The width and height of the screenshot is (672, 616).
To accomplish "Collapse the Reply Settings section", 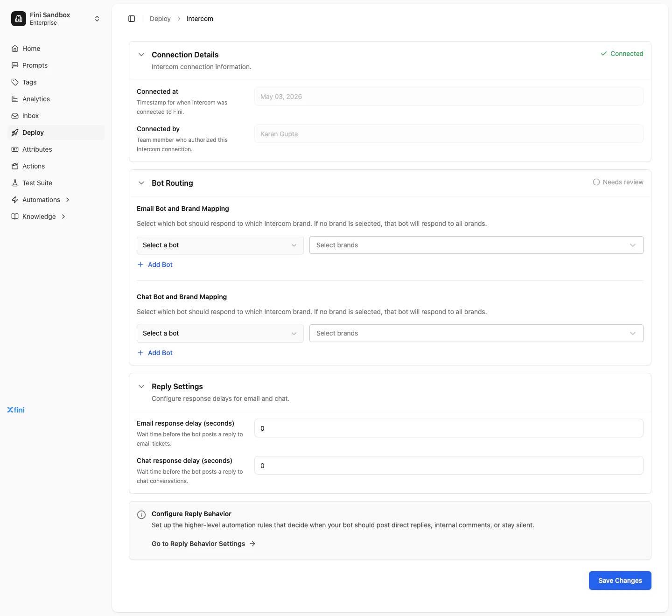I will (141, 386).
